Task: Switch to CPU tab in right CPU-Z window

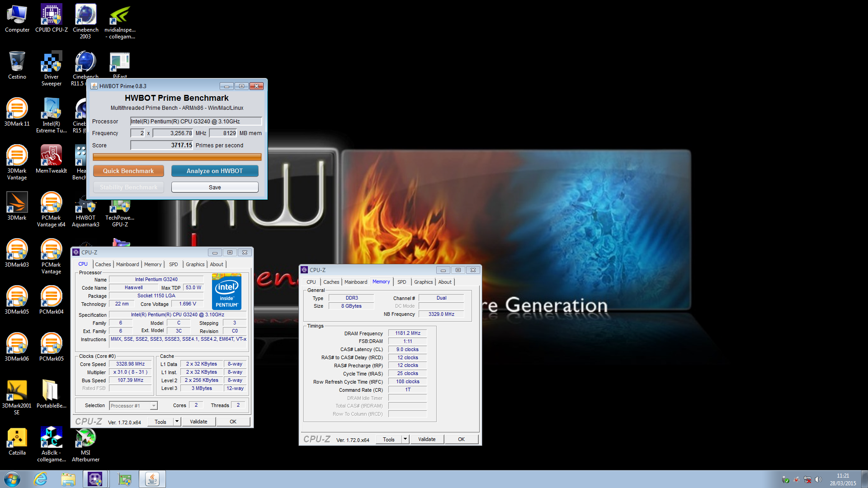Action: click(311, 282)
